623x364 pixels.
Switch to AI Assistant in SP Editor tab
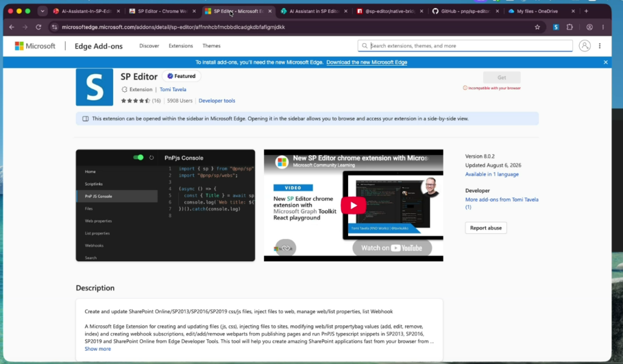(314, 11)
